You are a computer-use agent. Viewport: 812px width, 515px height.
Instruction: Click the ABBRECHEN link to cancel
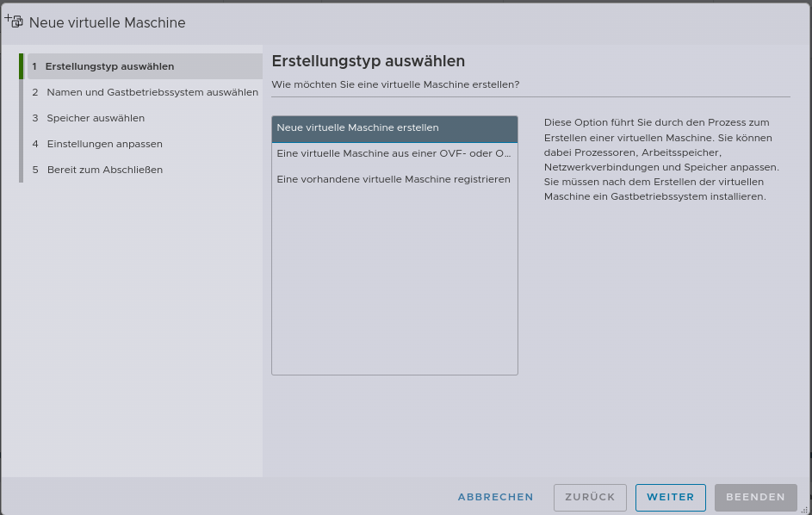coord(495,497)
